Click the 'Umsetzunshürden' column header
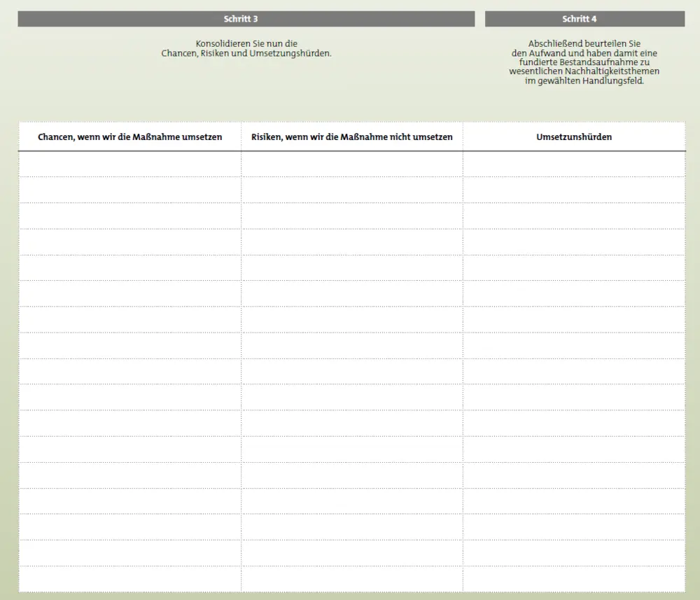This screenshot has width=700, height=600. [x=574, y=137]
